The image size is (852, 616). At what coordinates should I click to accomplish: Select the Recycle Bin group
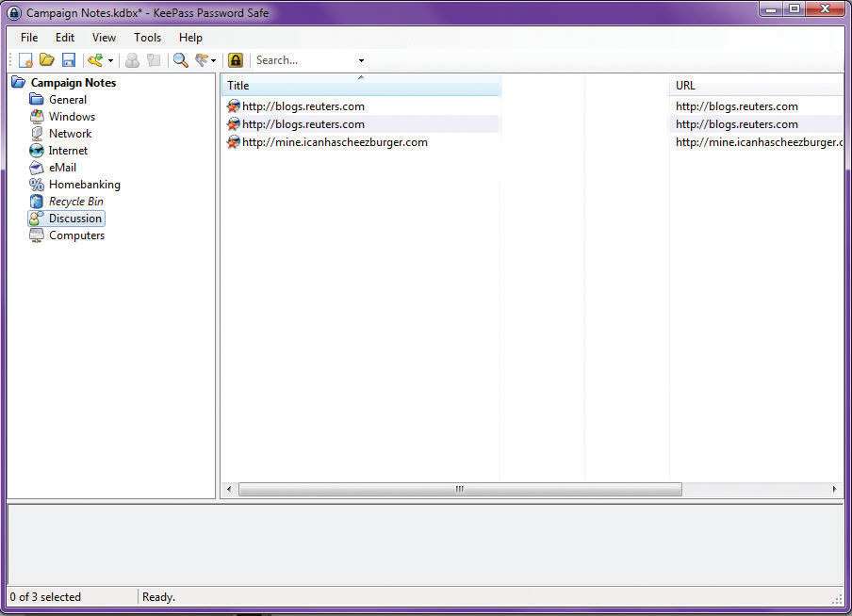[75, 202]
